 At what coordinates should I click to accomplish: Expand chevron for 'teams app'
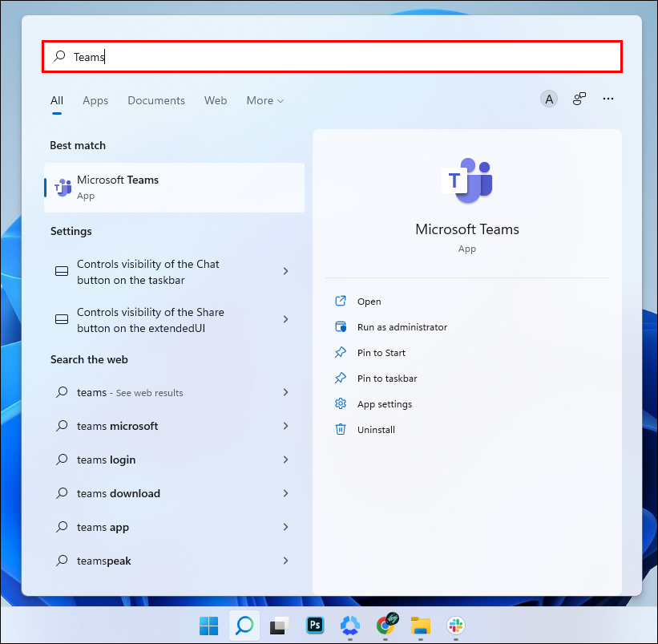[x=286, y=526]
